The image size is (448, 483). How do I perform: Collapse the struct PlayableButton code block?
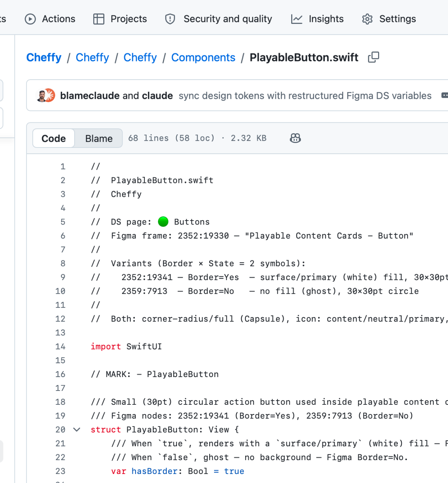tap(77, 430)
